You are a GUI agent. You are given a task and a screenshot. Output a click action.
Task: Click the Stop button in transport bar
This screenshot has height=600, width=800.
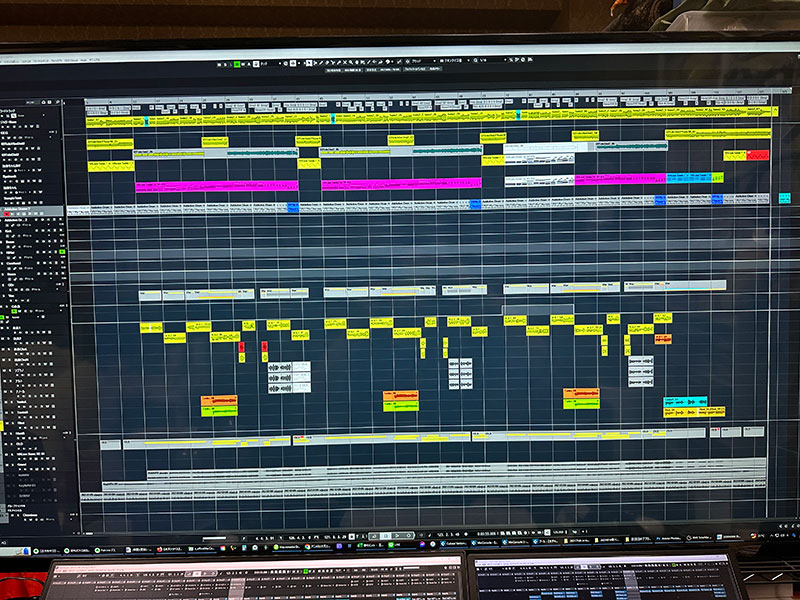click(x=386, y=536)
